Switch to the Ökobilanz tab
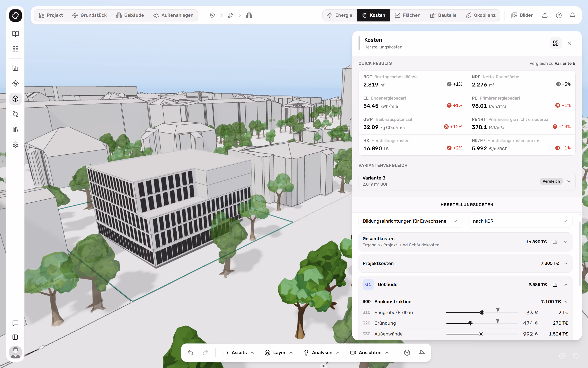 (481, 15)
